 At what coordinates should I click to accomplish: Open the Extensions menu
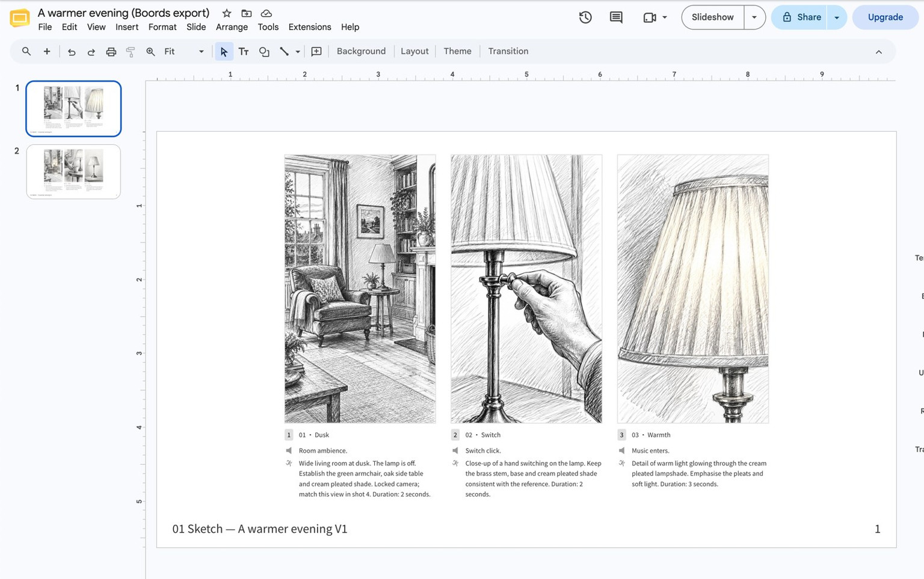point(310,27)
